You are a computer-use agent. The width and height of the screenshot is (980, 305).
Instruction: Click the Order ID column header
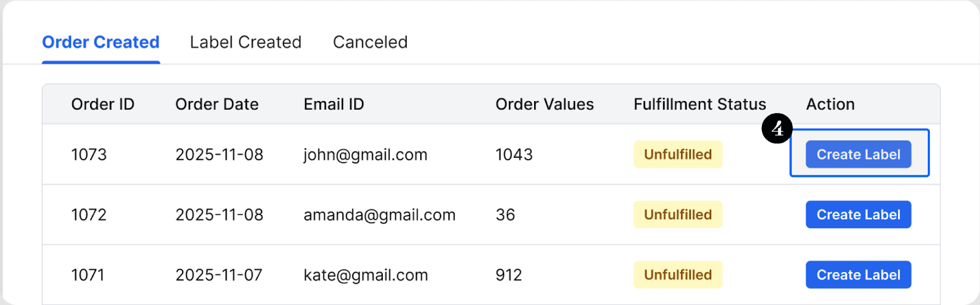(103, 104)
